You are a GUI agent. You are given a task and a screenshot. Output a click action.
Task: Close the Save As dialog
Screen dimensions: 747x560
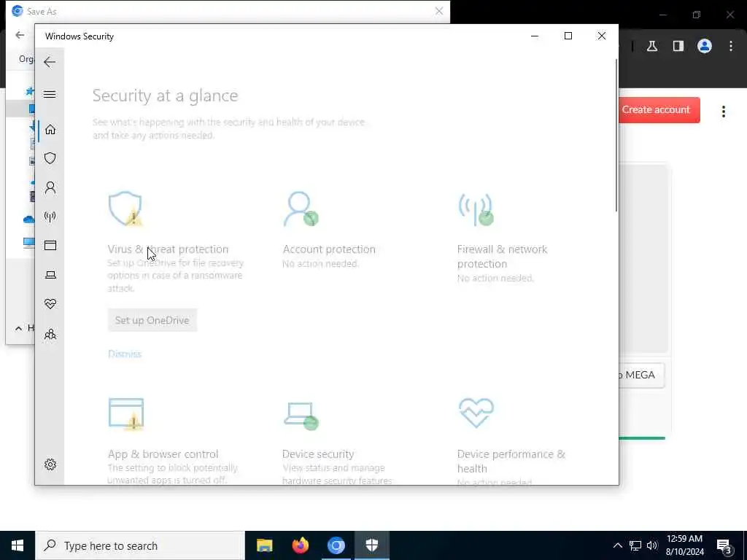438,11
